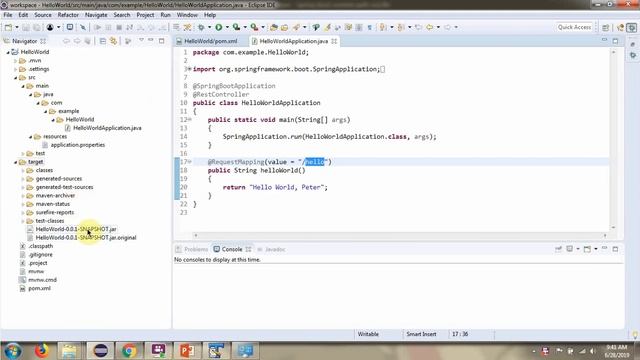Expand the surefire-reports folder
This screenshot has width=640, height=360.
point(23,213)
